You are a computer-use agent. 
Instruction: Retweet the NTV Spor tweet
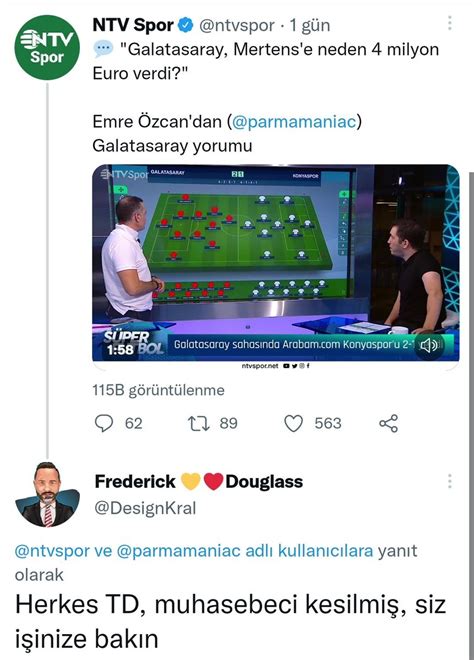pos(198,423)
